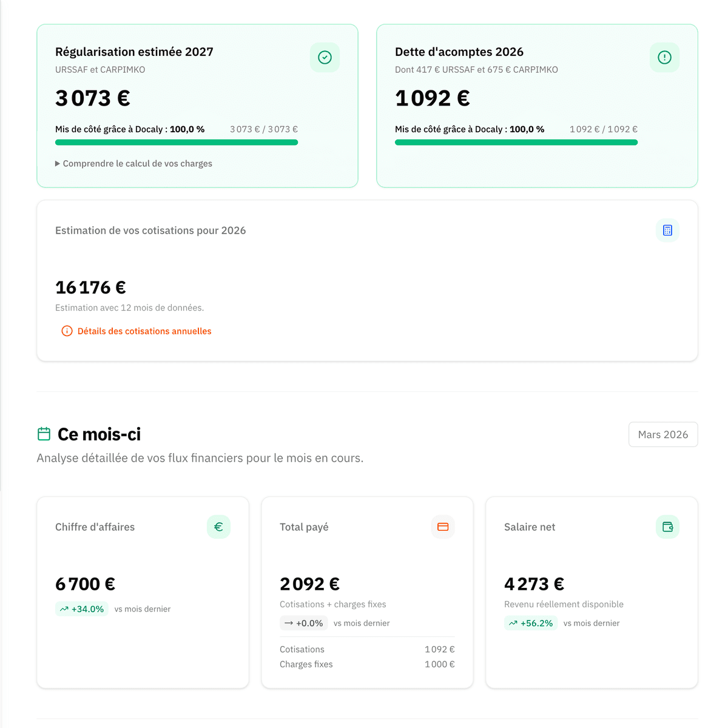Click the +56.2% trend badge in Salaire net
Viewport: 728px width, 728px height.
coord(531,623)
